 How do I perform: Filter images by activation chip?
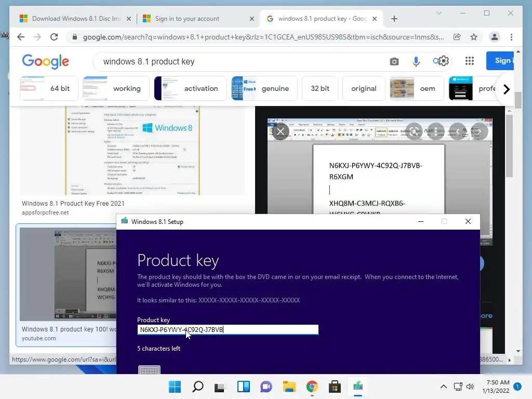click(x=190, y=88)
